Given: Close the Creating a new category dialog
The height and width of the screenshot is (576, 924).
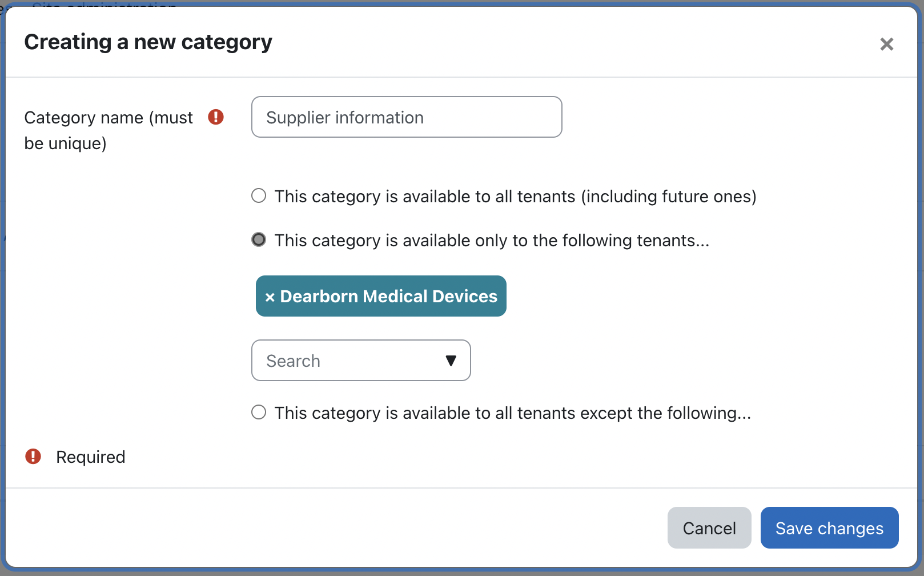Looking at the screenshot, I should (886, 44).
